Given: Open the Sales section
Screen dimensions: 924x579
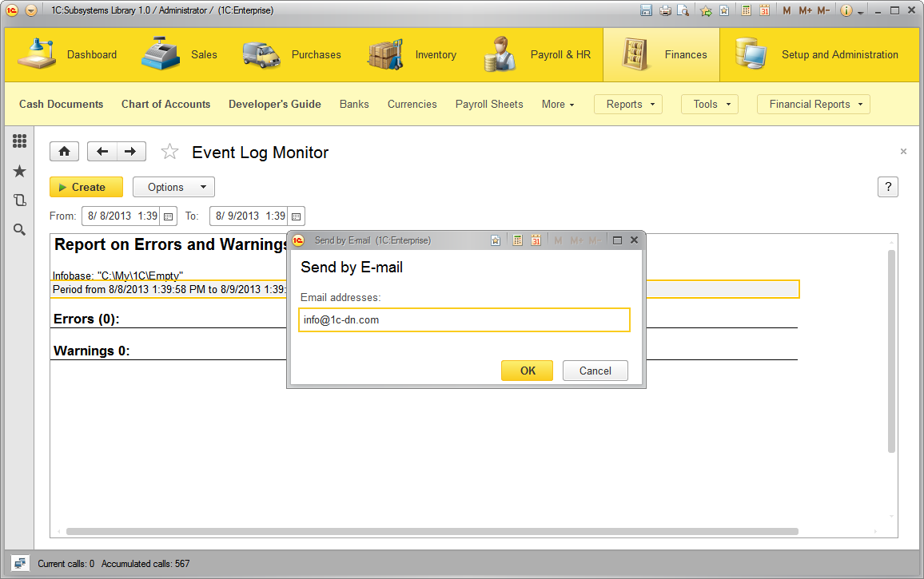Looking at the screenshot, I should [x=179, y=54].
